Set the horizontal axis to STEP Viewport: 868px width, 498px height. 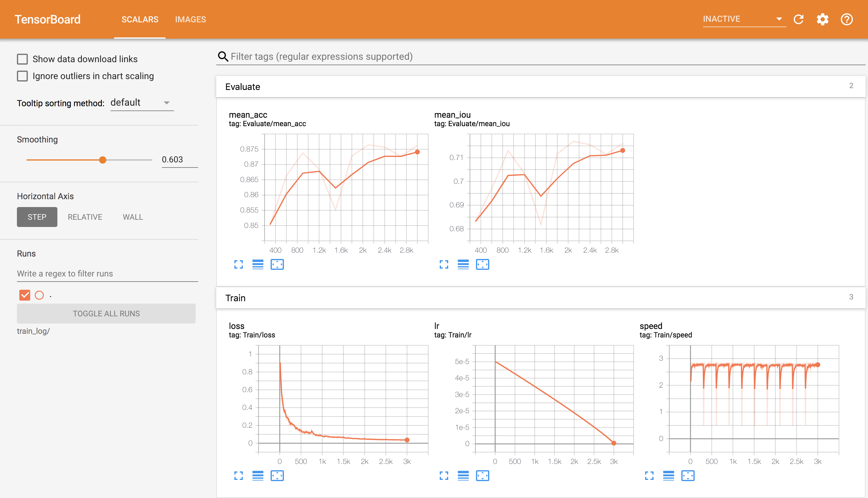coord(37,217)
